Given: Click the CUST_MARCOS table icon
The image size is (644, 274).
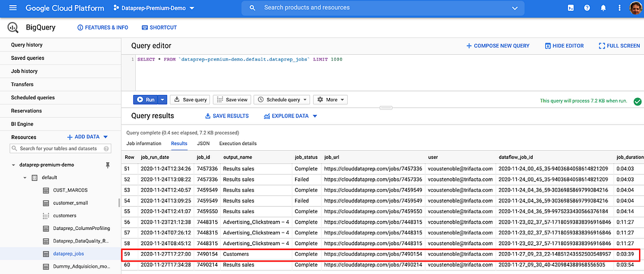Looking at the screenshot, I should [x=46, y=190].
